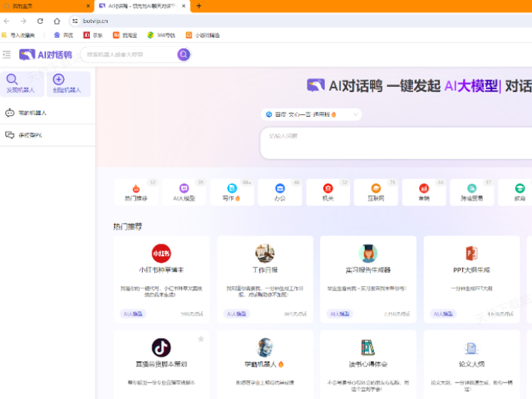Click the purple search button
Image resolution: width=532 pixels, height=399 pixels.
click(184, 54)
